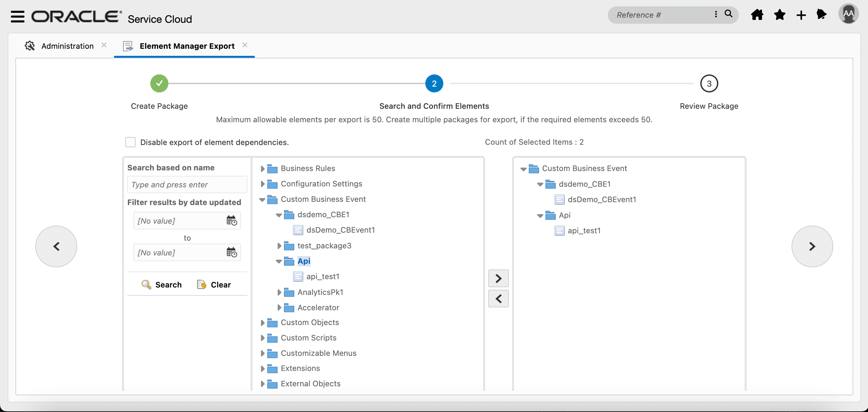The image size is (868, 412).
Task: Enable Disable export of element dependencies
Action: (130, 142)
